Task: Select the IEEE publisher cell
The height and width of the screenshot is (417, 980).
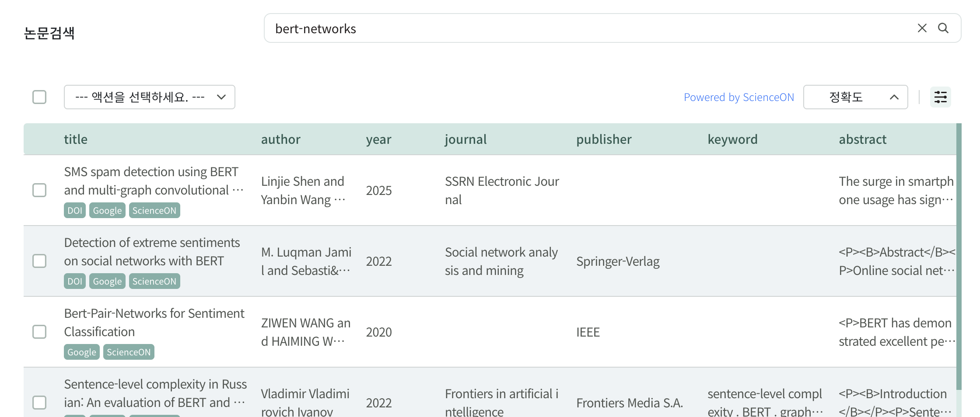Action: (x=588, y=332)
